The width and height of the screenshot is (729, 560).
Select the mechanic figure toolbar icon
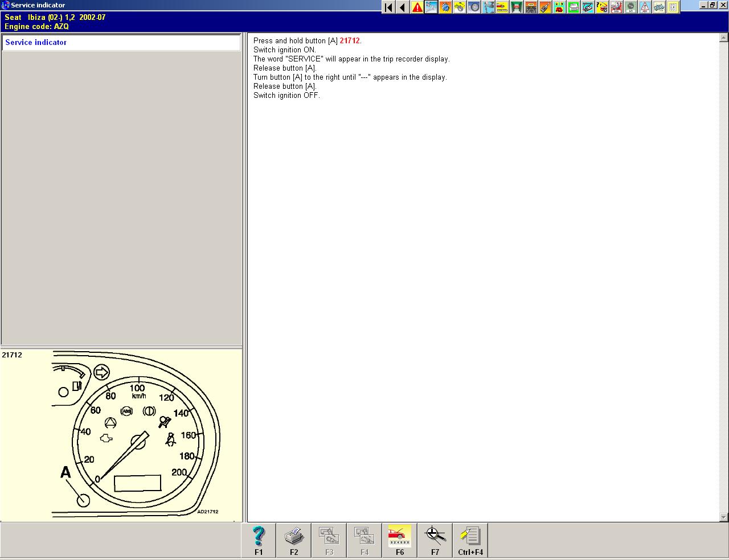pyautogui.click(x=488, y=7)
